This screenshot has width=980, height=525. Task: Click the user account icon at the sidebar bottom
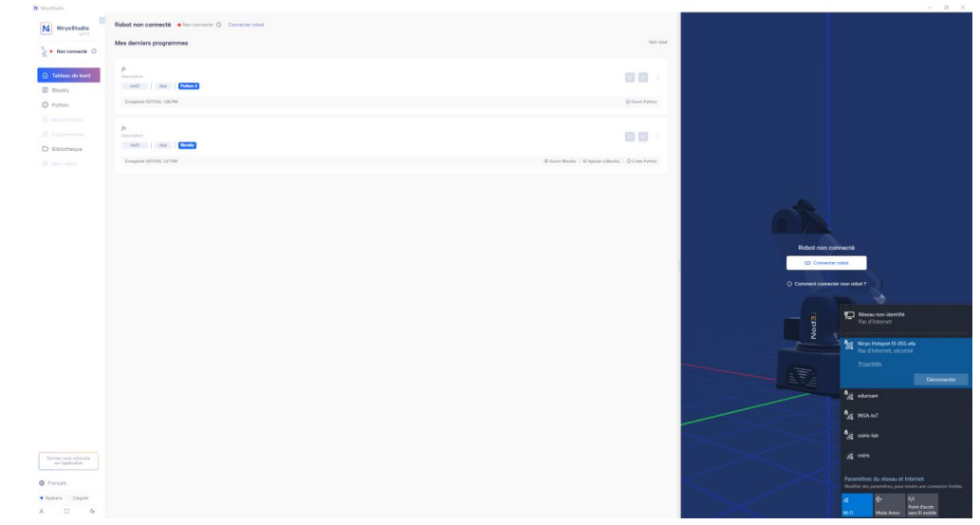[42, 511]
